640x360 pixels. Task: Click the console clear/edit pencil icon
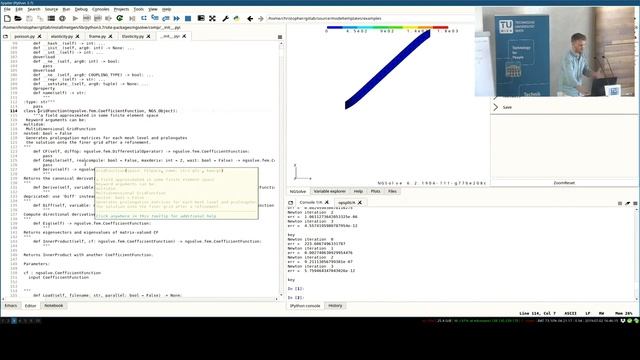coord(627,203)
